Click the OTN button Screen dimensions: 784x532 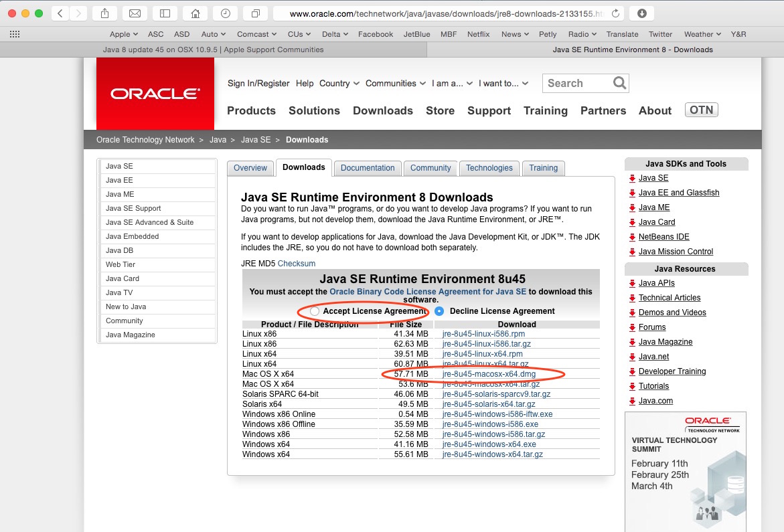[702, 110]
